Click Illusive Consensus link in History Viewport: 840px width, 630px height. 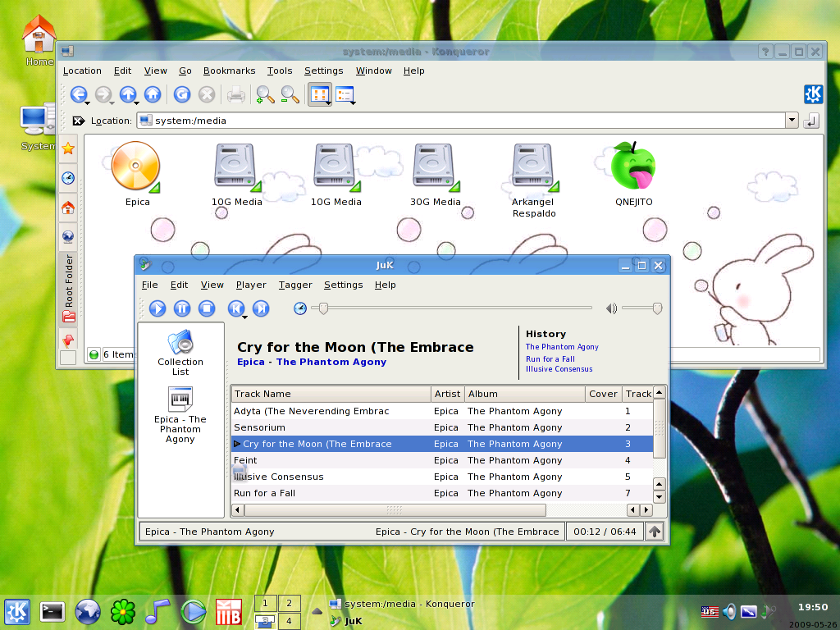[559, 369]
